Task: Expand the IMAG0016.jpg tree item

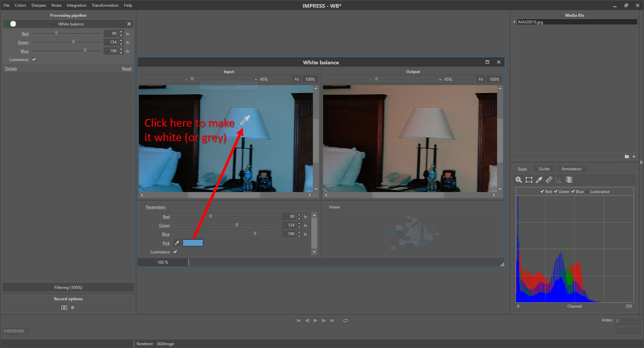Action: pos(514,22)
